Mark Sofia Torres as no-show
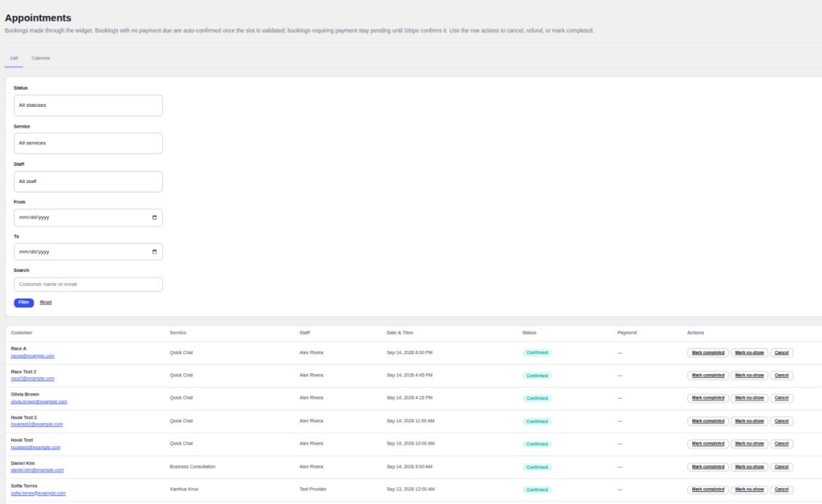 (749, 490)
